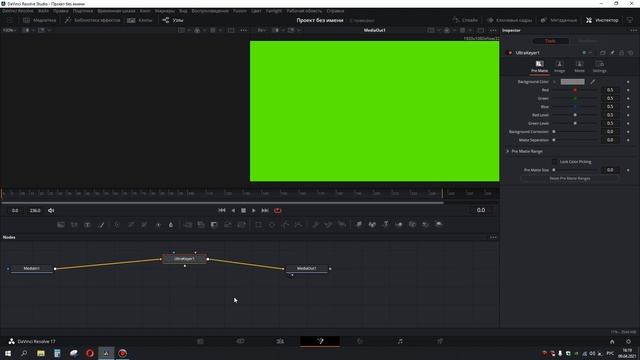Expand the Pre Matte Range section
Image resolution: width=640 pixels, height=360 pixels.
(x=508, y=151)
